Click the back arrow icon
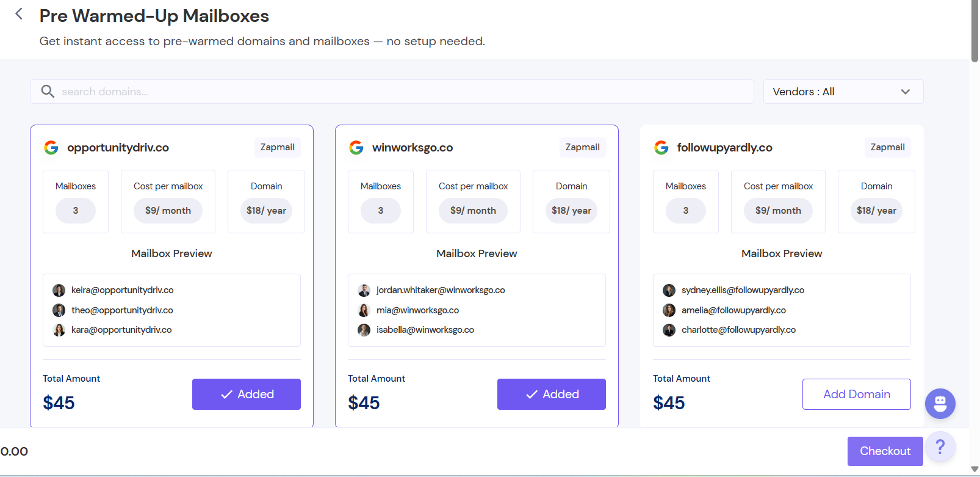 [19, 14]
